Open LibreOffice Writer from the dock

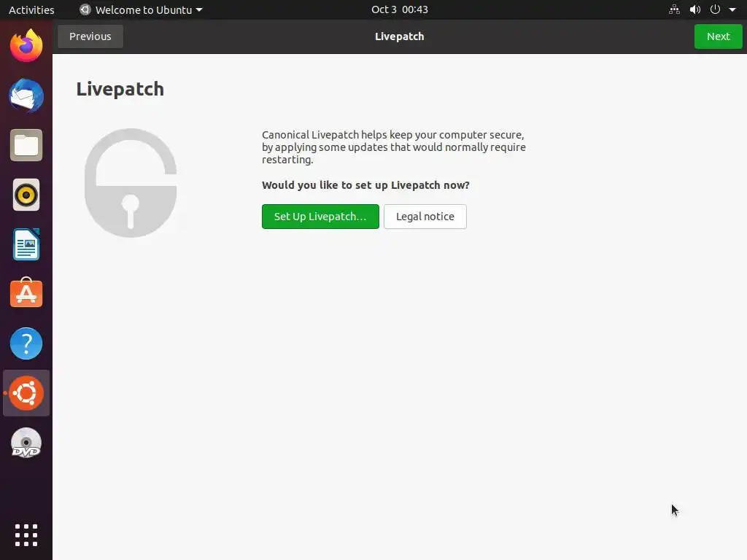tap(26, 244)
